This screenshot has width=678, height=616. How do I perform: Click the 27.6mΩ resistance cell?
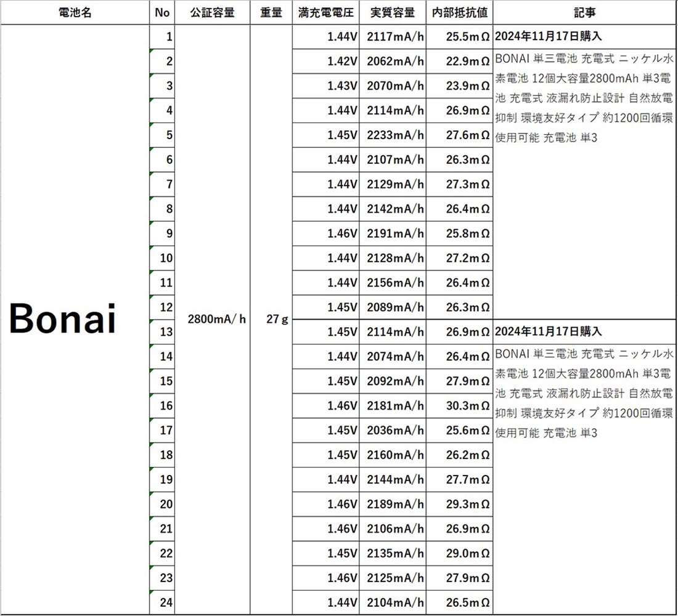(460, 136)
